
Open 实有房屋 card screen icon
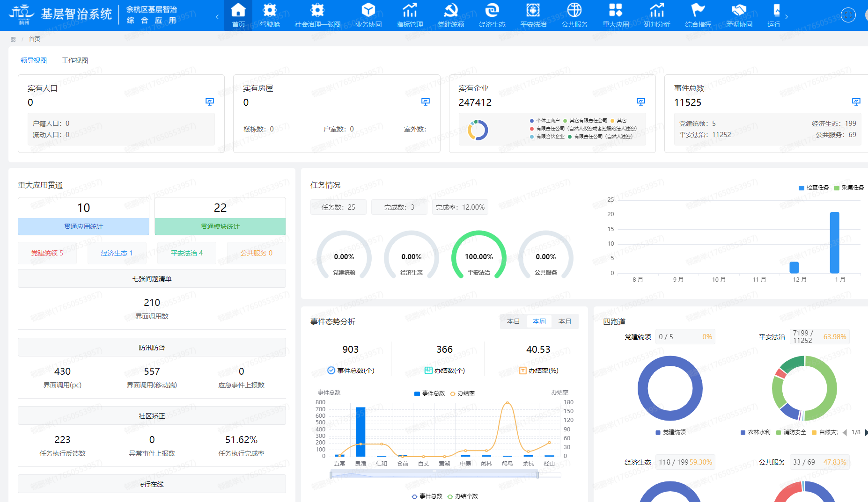point(426,102)
